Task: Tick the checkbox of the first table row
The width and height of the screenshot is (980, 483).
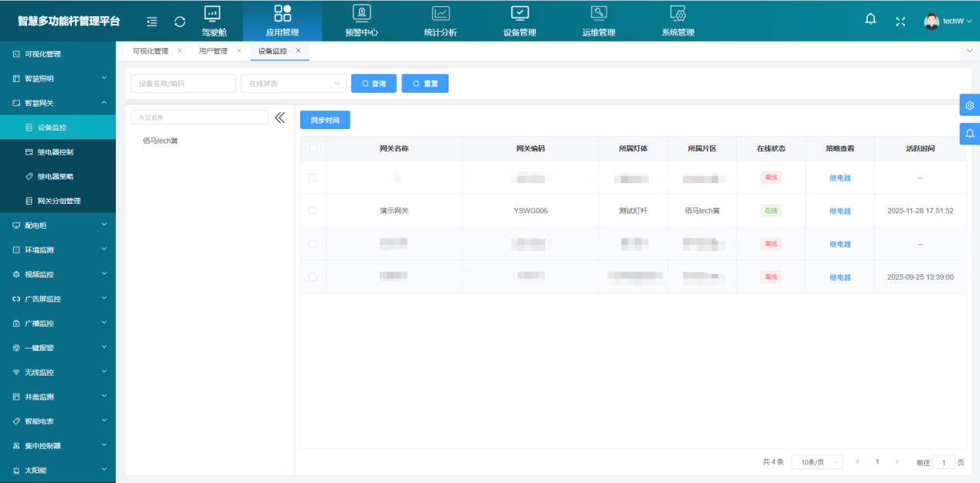Action: 312,178
